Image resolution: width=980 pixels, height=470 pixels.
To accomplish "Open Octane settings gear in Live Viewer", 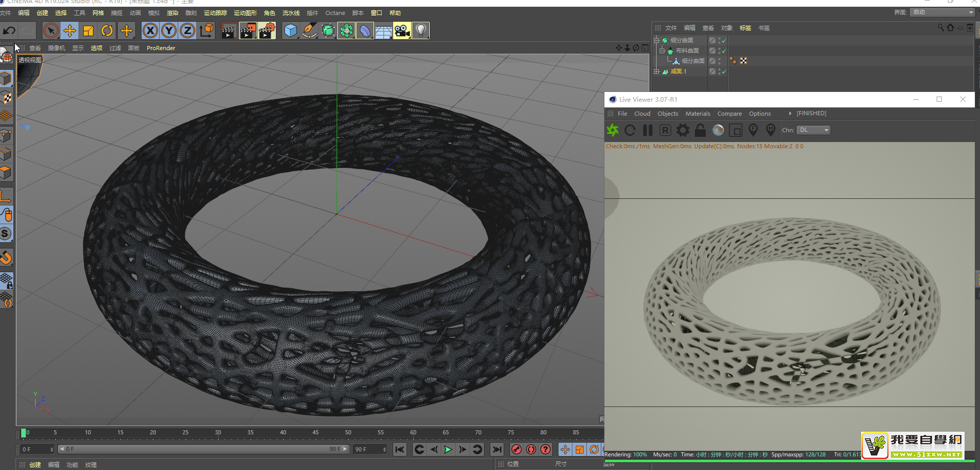I will coord(682,130).
